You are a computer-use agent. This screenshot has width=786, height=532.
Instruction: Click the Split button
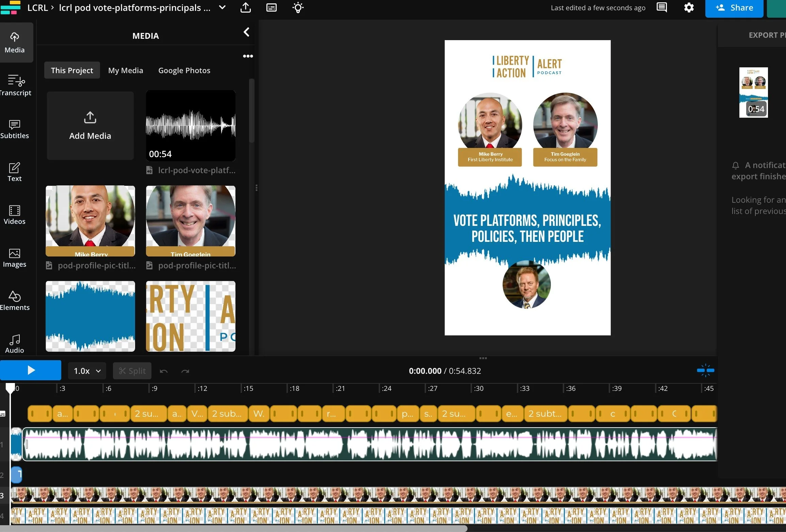click(x=132, y=371)
